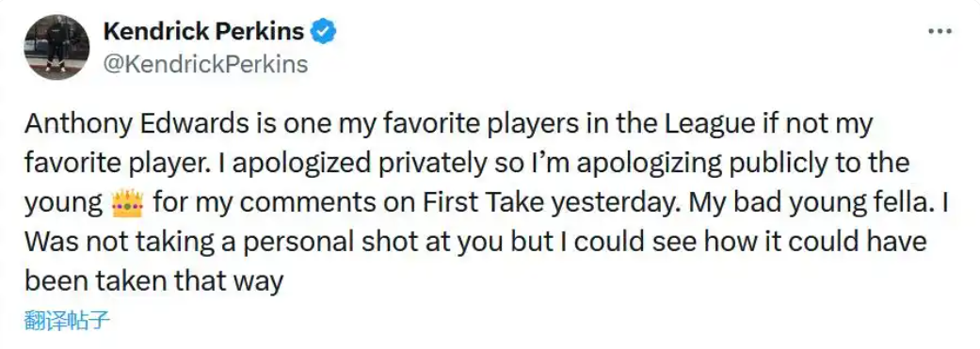Open Kendrick Perkins' profile picture

56,47
